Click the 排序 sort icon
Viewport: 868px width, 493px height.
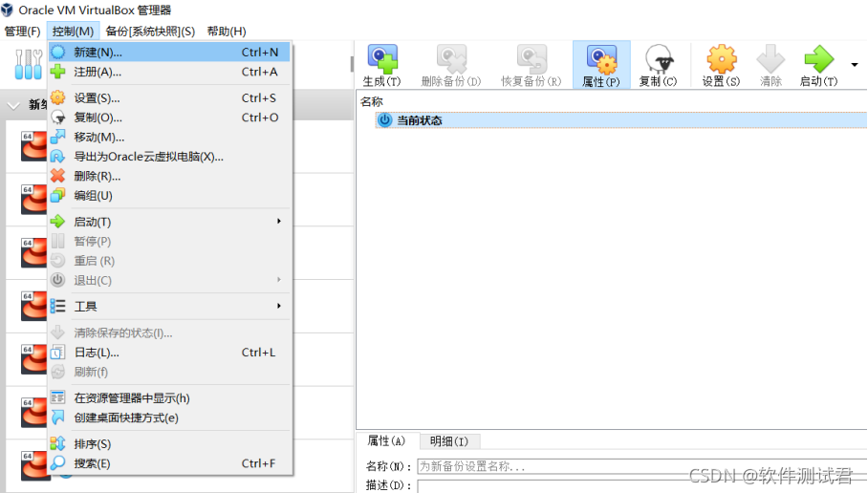58,443
